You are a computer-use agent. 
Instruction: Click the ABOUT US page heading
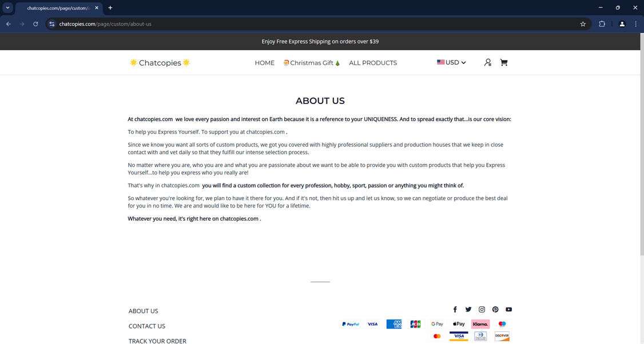(x=320, y=101)
